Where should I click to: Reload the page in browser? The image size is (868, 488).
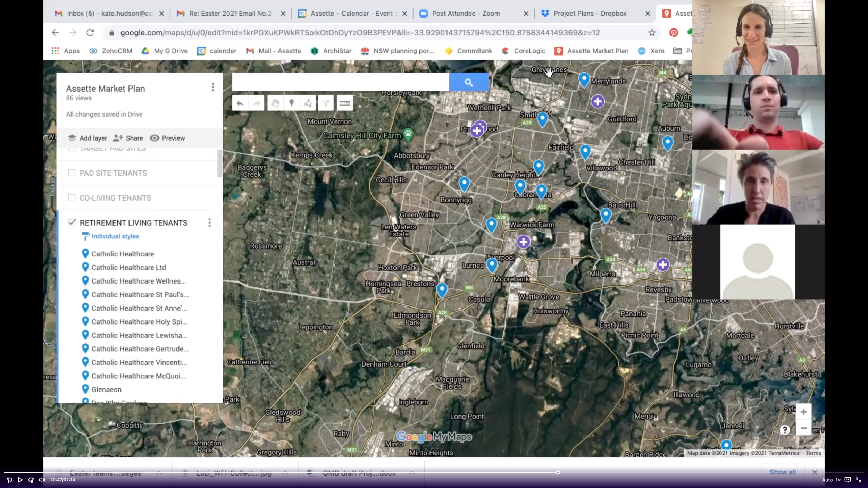[90, 33]
